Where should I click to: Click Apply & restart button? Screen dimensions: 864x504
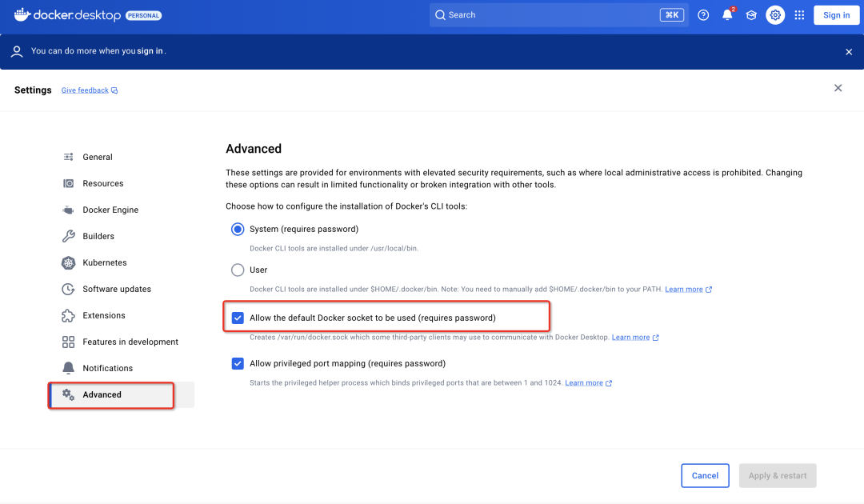[777, 475]
